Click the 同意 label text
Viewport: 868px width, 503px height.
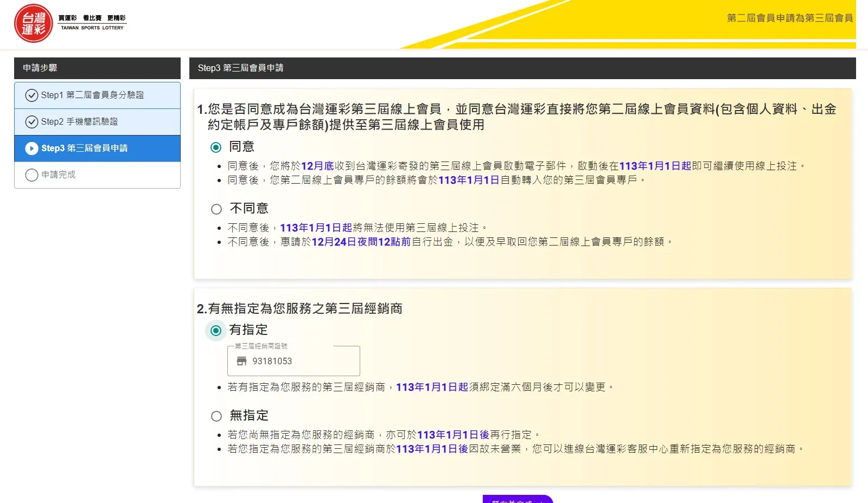242,147
